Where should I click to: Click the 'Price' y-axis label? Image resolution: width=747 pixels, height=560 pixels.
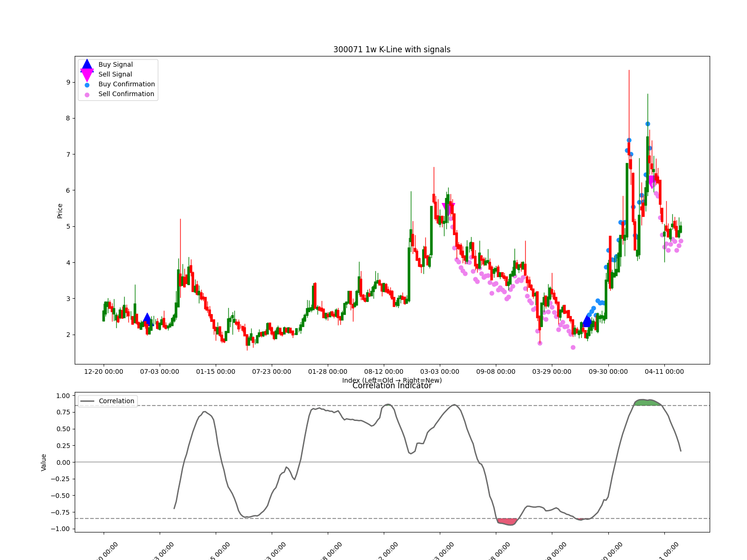click(x=60, y=211)
